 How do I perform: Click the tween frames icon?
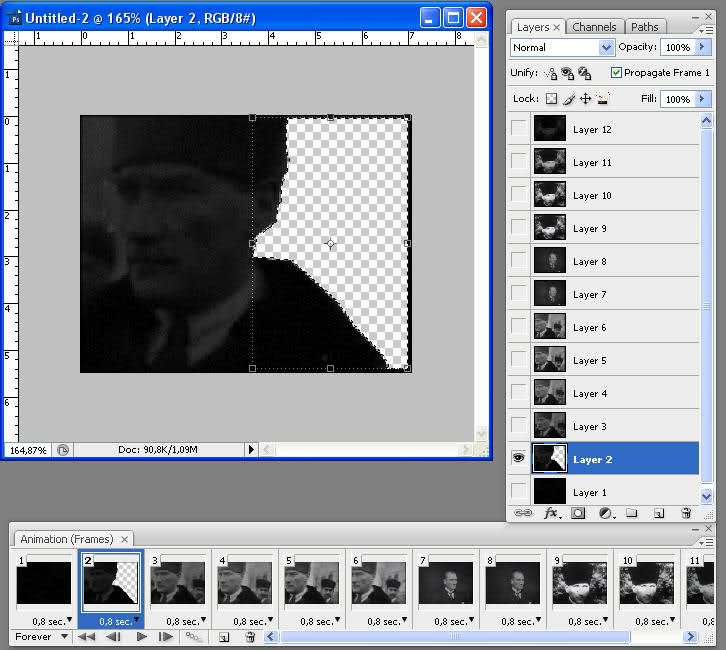[x=193, y=637]
